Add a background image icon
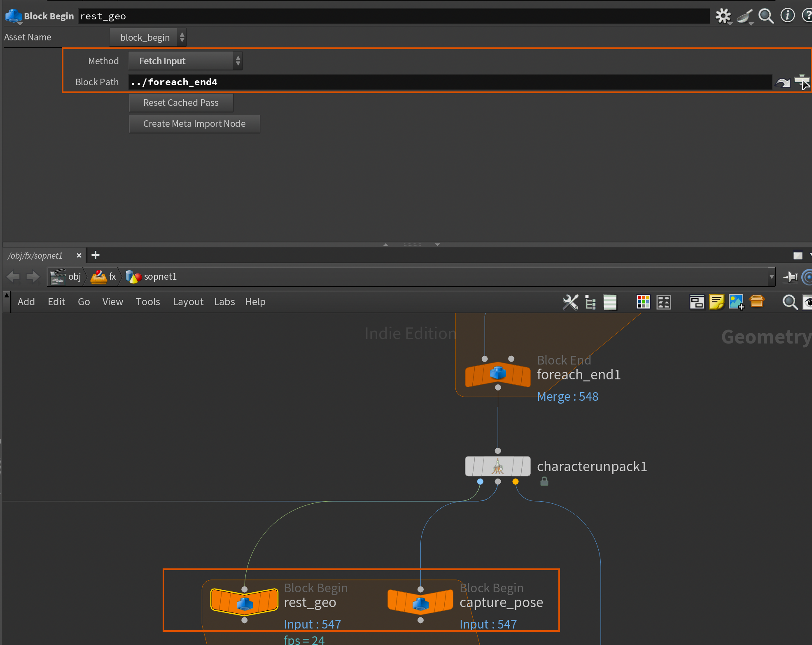The height and width of the screenshot is (645, 812). pos(736,302)
